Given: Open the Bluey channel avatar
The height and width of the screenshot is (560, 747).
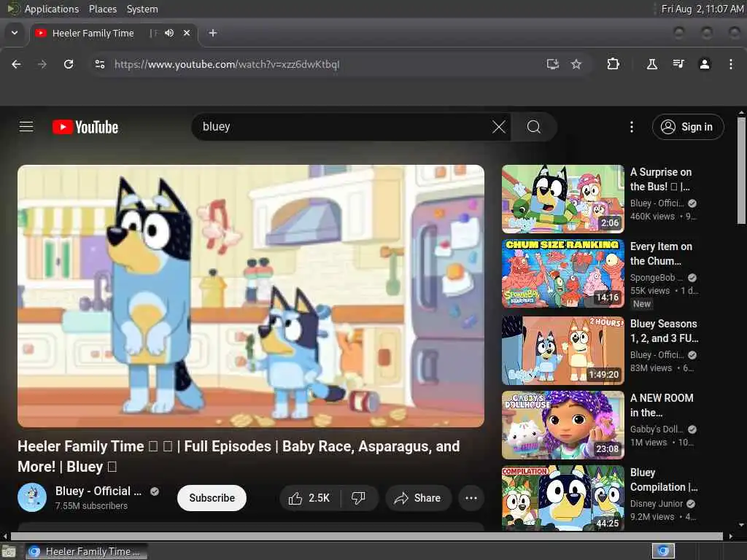Looking at the screenshot, I should pyautogui.click(x=32, y=497).
